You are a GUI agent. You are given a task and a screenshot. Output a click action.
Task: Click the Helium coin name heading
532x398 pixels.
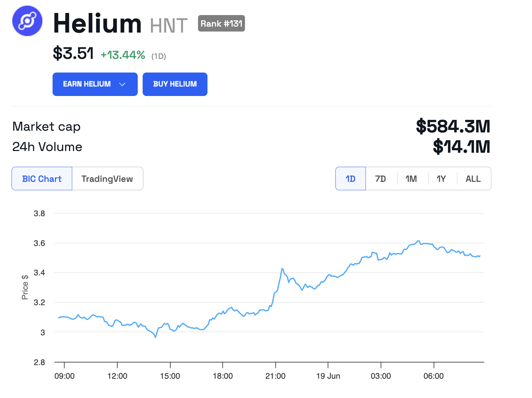coord(97,24)
